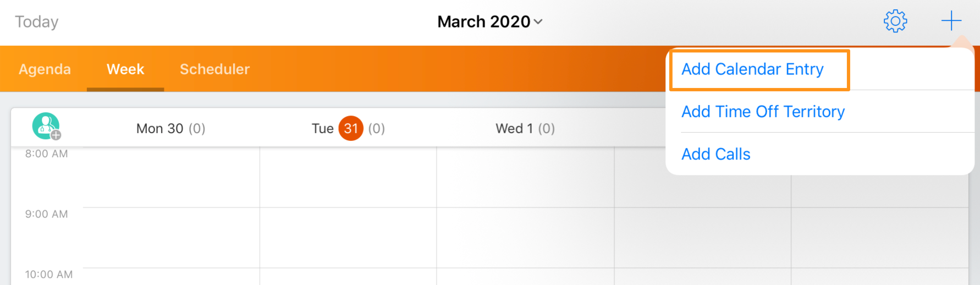Click the plus add icon
980x285 pixels.
[951, 21]
